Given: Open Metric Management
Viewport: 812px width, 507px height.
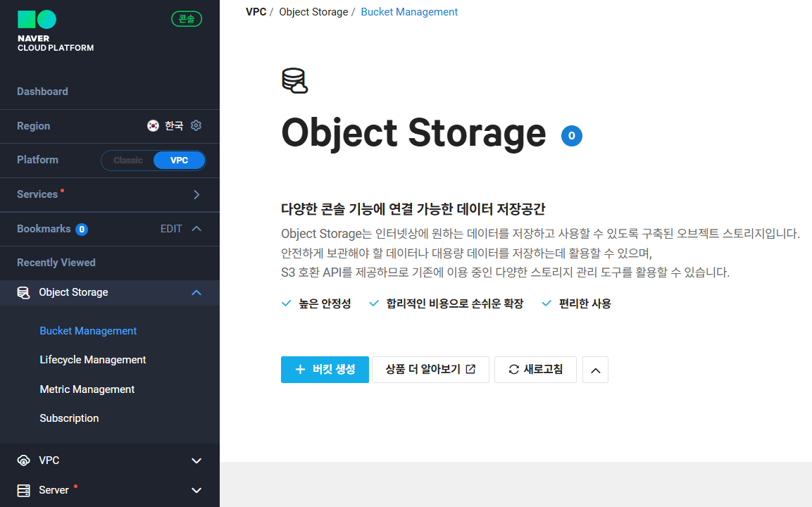Looking at the screenshot, I should click(87, 389).
